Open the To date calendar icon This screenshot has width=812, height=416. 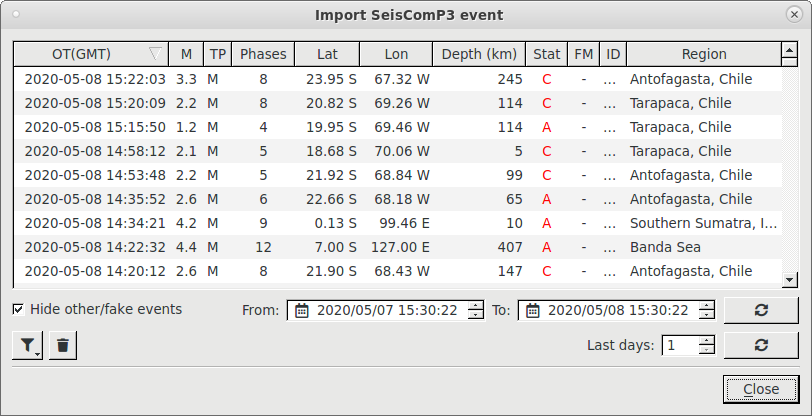click(533, 310)
